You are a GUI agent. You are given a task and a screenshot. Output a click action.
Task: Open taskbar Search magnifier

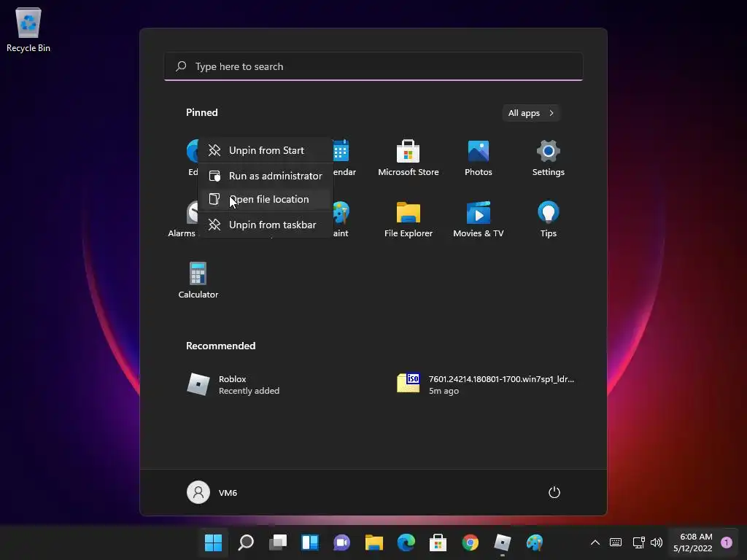click(246, 542)
